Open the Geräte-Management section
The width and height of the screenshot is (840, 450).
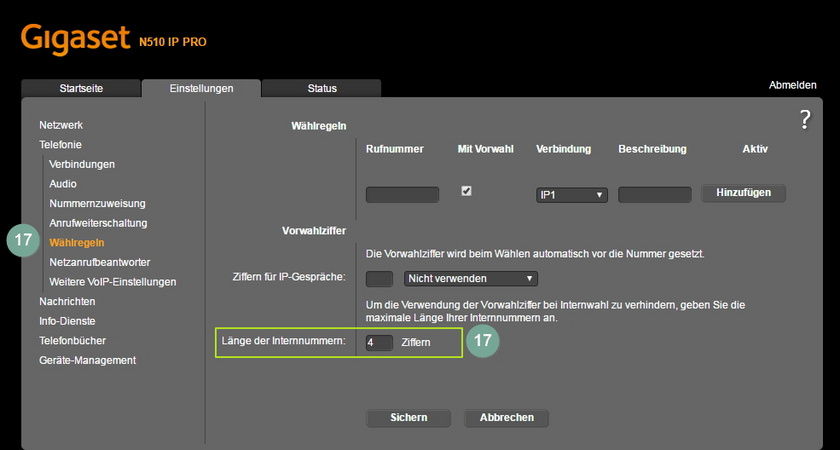88,360
